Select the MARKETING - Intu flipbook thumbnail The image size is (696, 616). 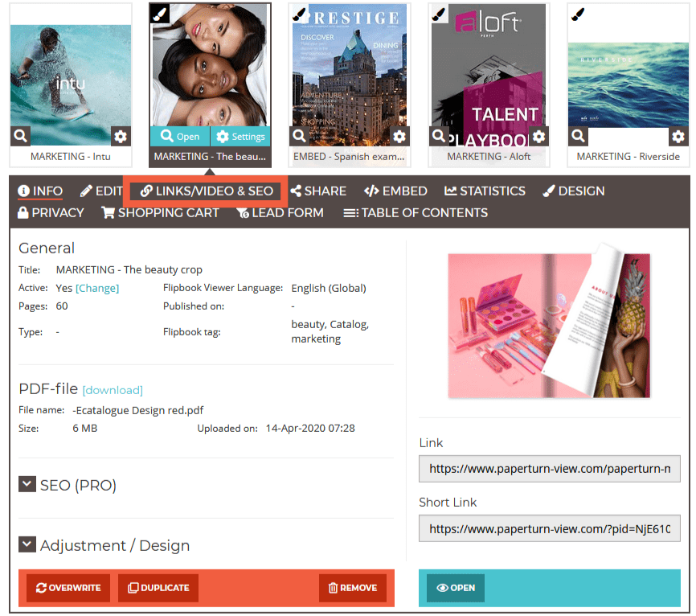[71, 85]
